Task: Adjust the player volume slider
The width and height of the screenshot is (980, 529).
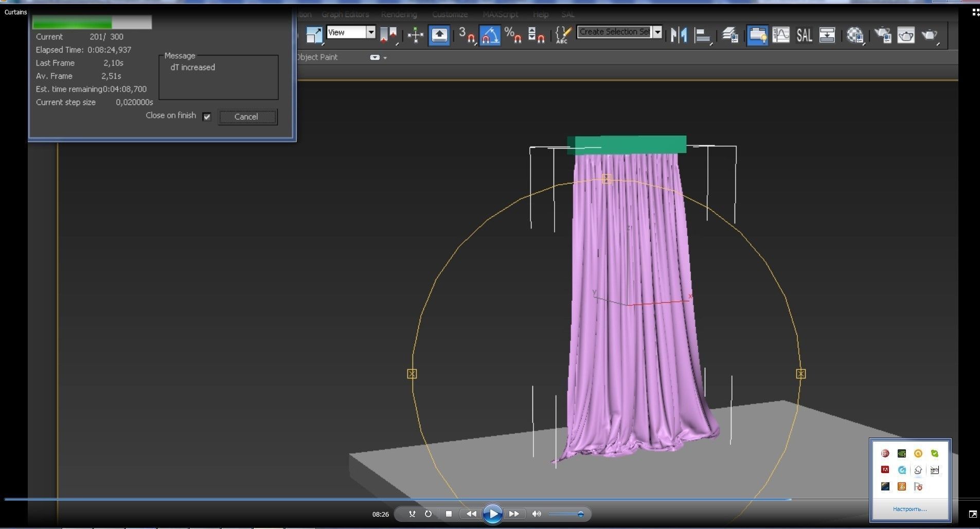Action: point(565,514)
